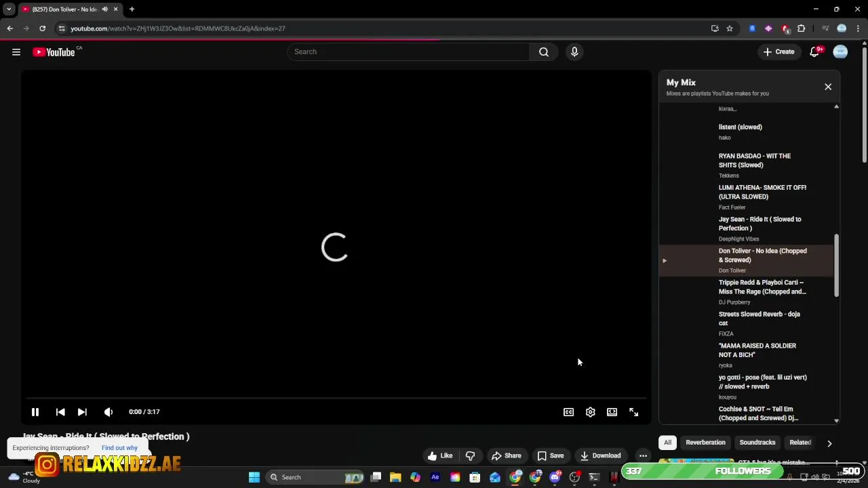Open the YouTube hamburger guide menu

(x=16, y=52)
